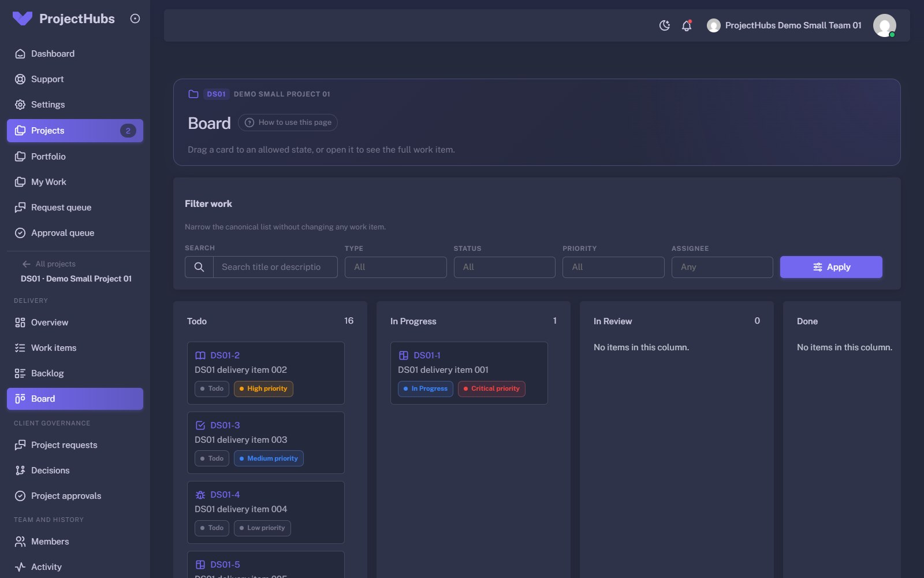Viewport: 924px width, 578px height.
Task: Open the Status filter dropdown
Action: 505,267
